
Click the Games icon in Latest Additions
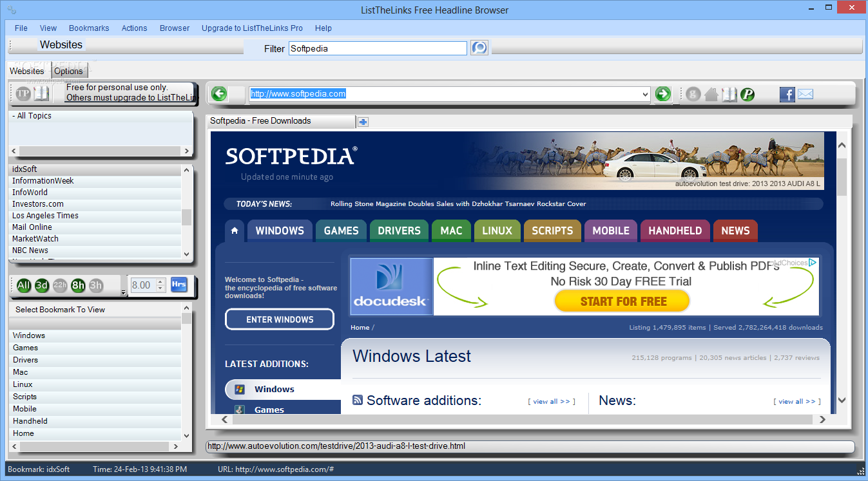239,410
